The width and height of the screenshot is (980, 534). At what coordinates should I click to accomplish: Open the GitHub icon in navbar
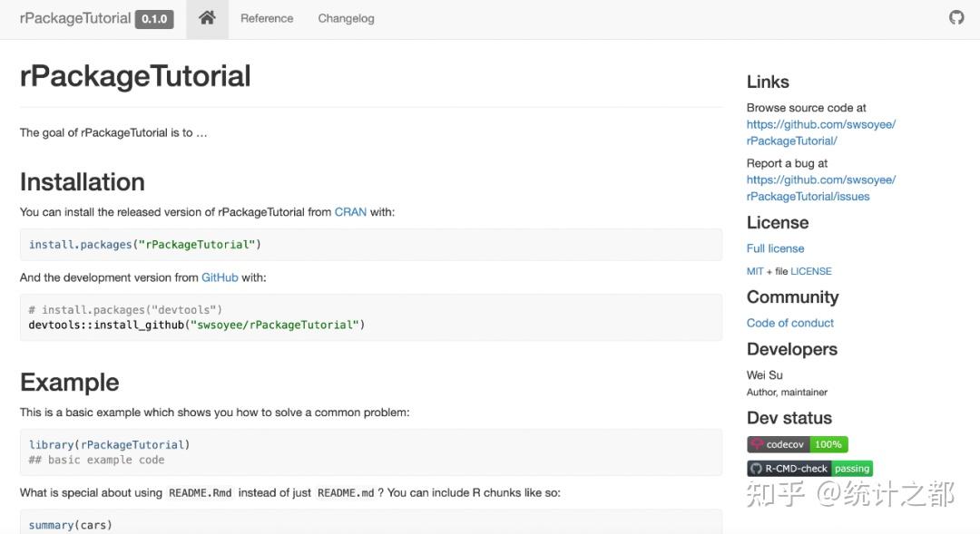click(x=956, y=18)
